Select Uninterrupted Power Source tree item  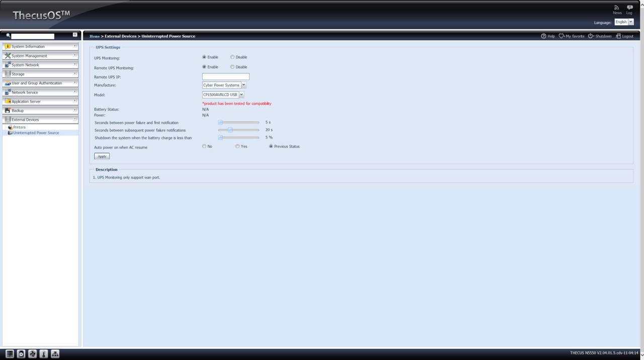click(x=36, y=133)
